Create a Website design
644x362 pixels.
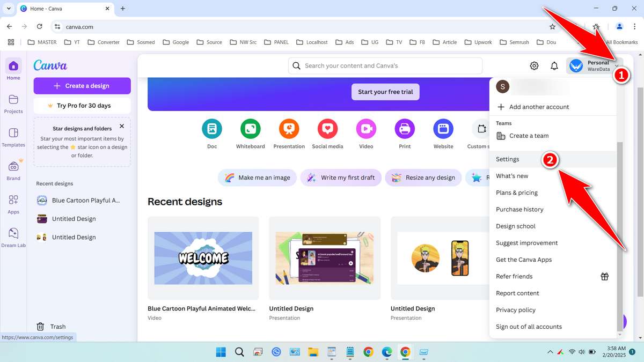(x=443, y=133)
